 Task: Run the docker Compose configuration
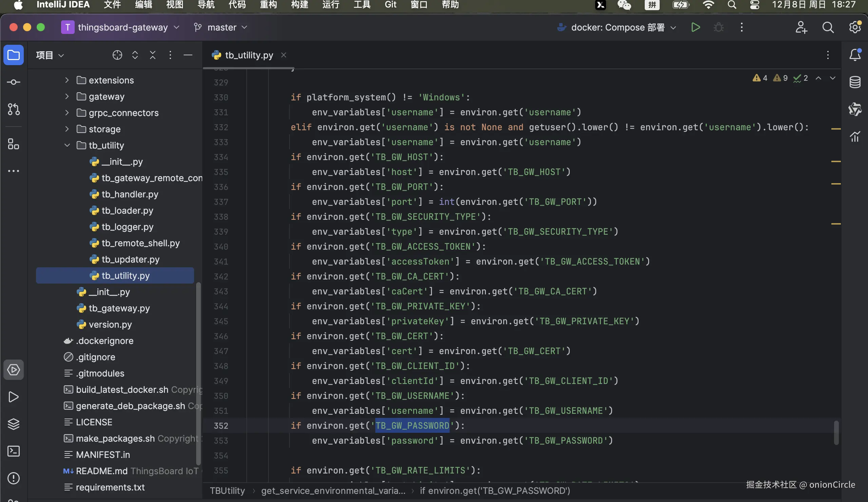(x=695, y=27)
